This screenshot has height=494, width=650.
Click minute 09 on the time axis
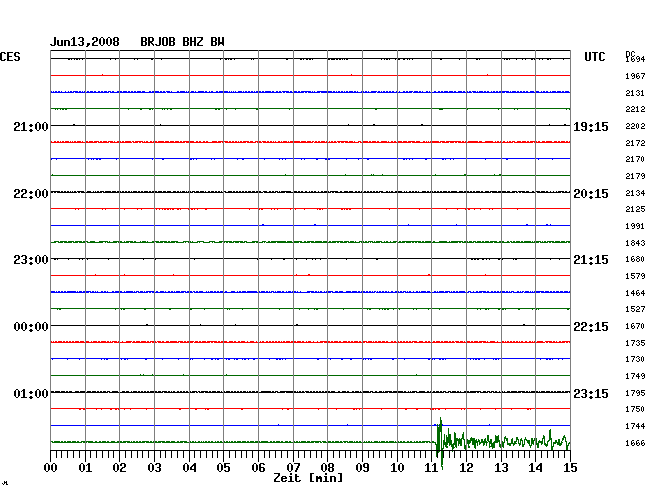pyautogui.click(x=362, y=468)
